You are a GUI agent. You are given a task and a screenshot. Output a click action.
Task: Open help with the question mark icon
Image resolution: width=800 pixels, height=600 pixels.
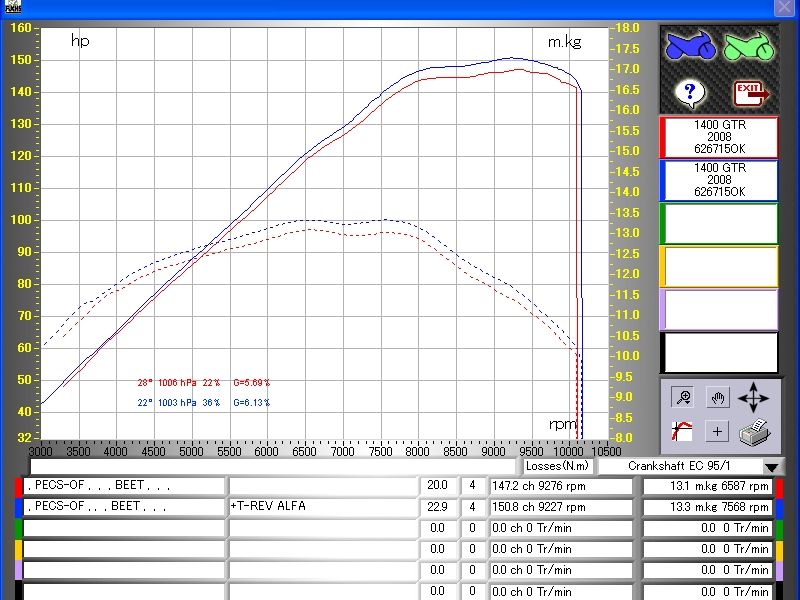(x=690, y=93)
